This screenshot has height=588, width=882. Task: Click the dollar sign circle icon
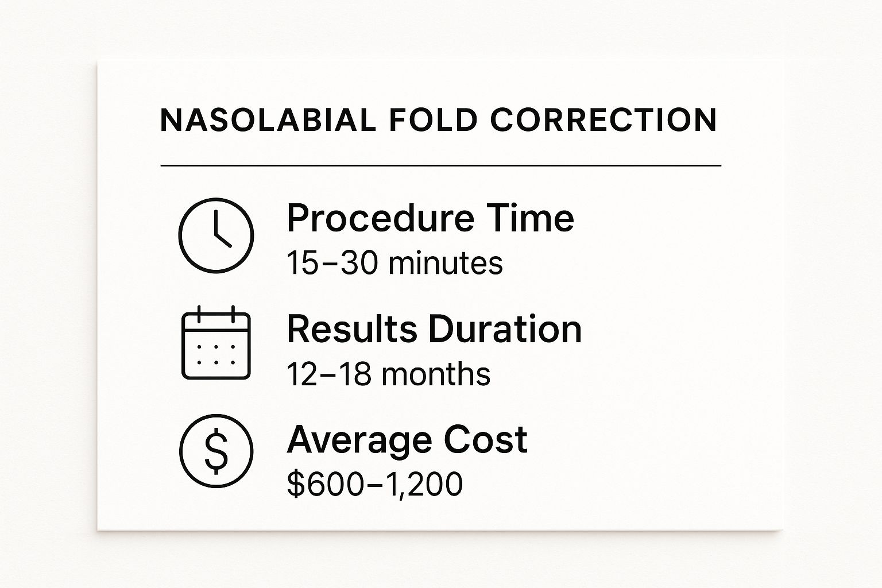[x=216, y=451]
